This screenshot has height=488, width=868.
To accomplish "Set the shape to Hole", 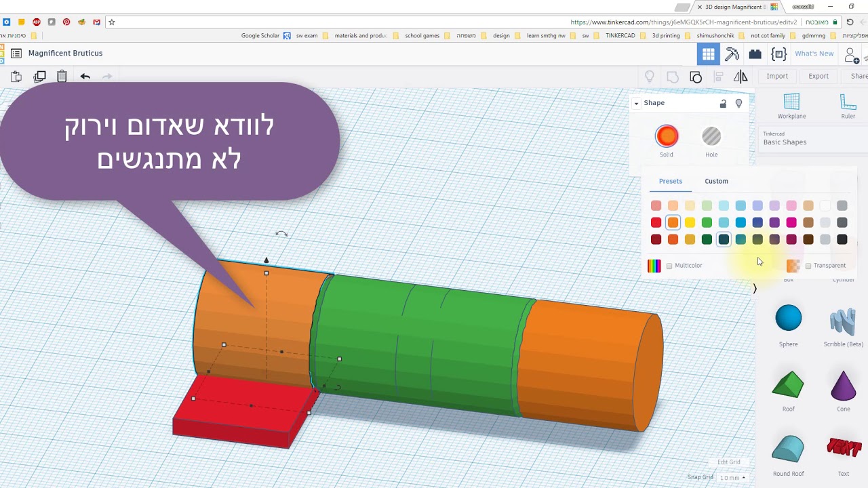I will coord(711,136).
